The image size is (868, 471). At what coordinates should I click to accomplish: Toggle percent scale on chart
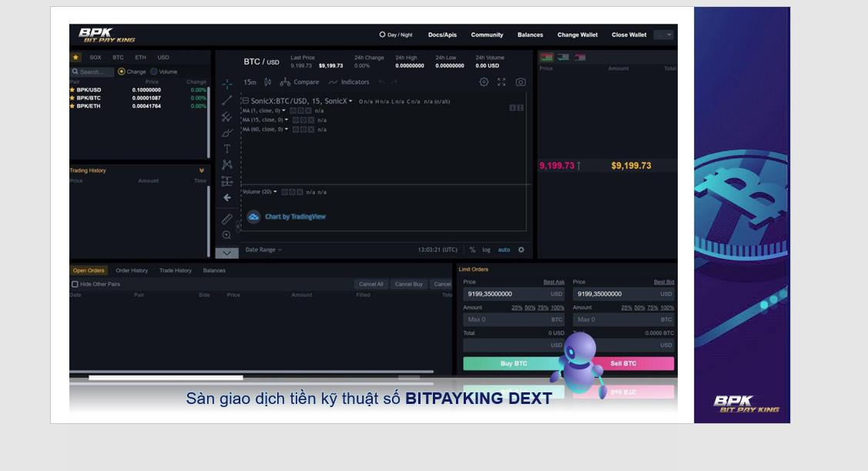pos(472,250)
